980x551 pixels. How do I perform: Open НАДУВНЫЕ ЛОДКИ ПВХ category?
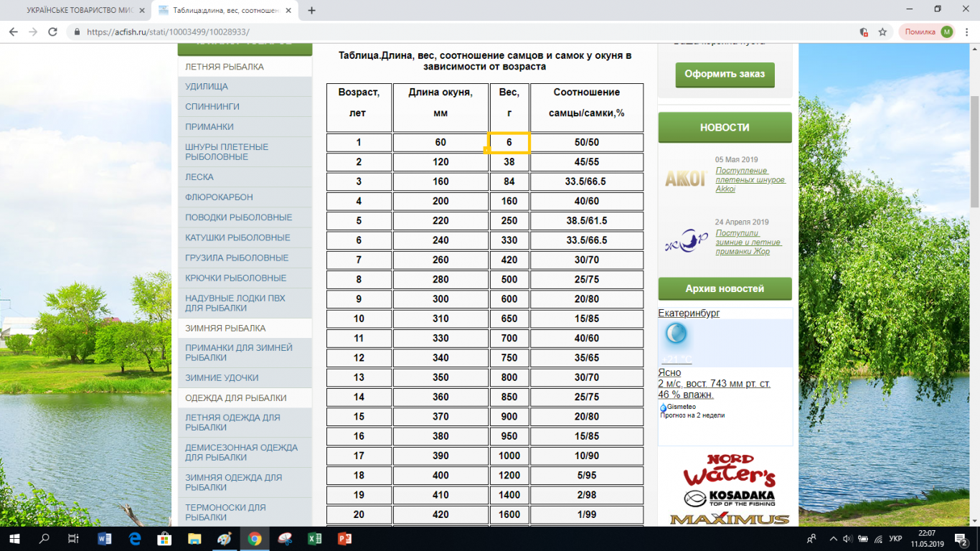(x=245, y=303)
